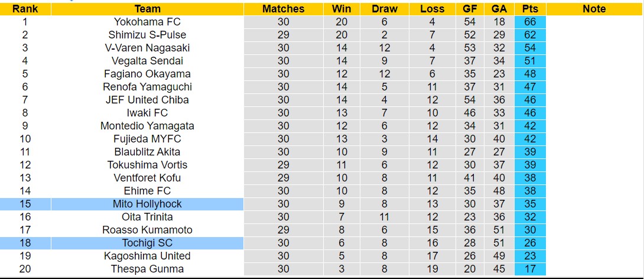Click the Team column header
The image size is (644, 279).
click(147, 9)
